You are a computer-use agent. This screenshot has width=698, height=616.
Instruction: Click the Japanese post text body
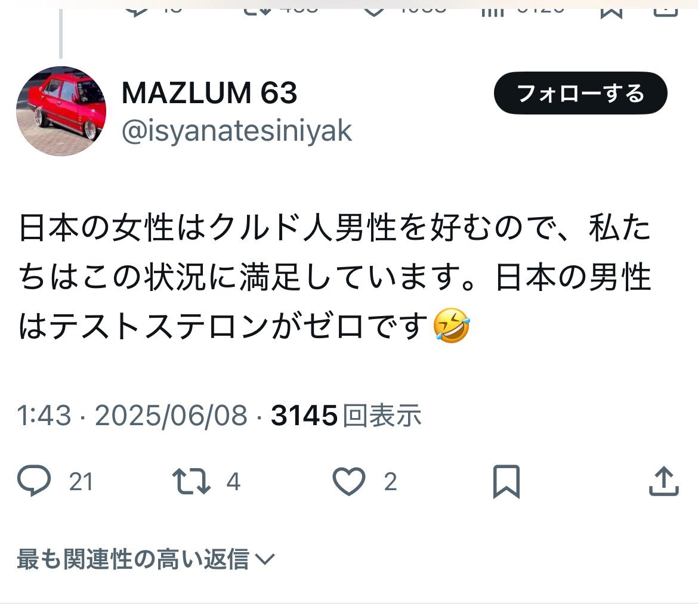(x=335, y=277)
